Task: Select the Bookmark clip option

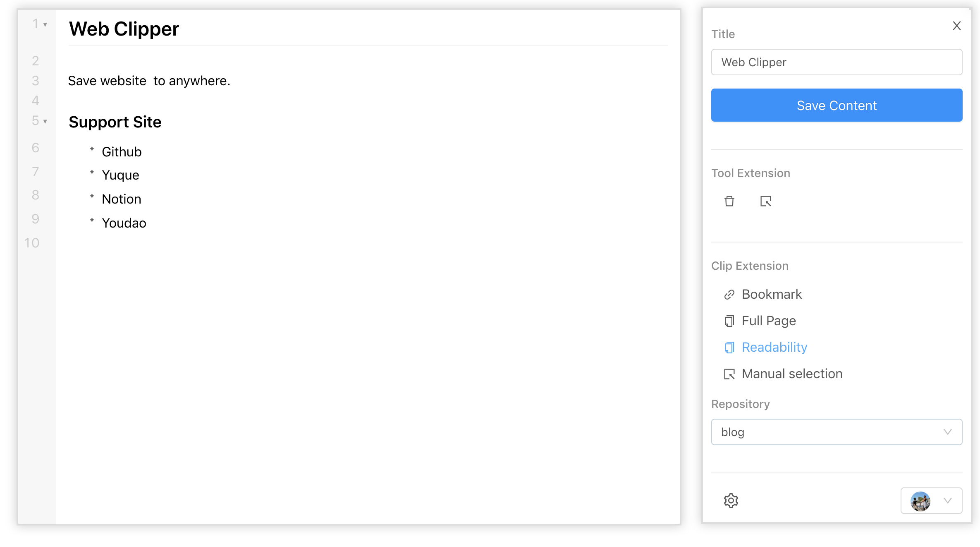Action: coord(772,294)
